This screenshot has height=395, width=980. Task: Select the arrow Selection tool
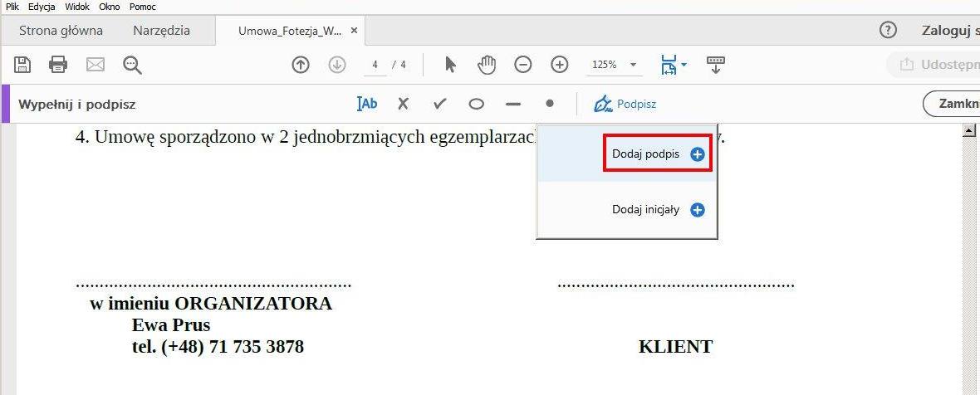[x=451, y=65]
